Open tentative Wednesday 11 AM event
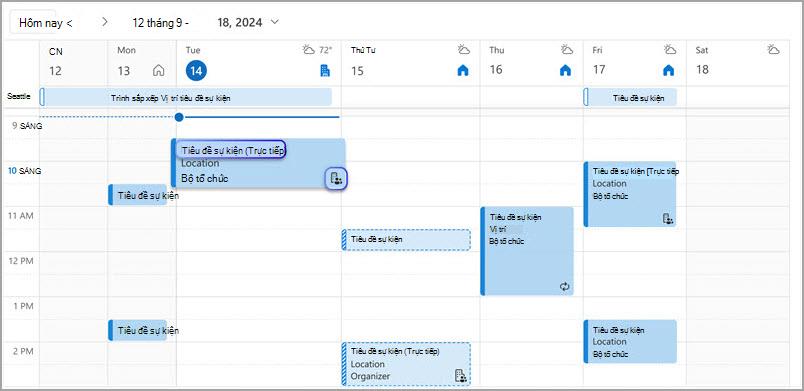Viewport: 804px width, 391px height. (x=406, y=239)
